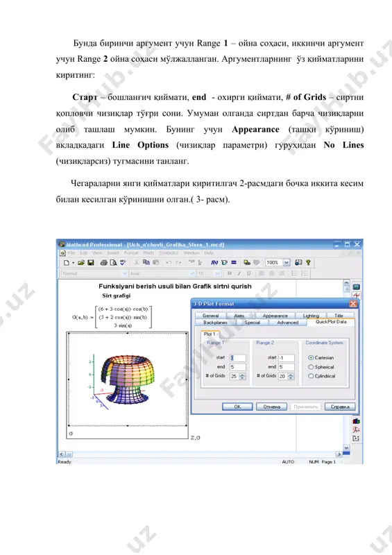The height and width of the screenshot is (555, 392).
Task: Switch to the General tab
Action: point(210,316)
